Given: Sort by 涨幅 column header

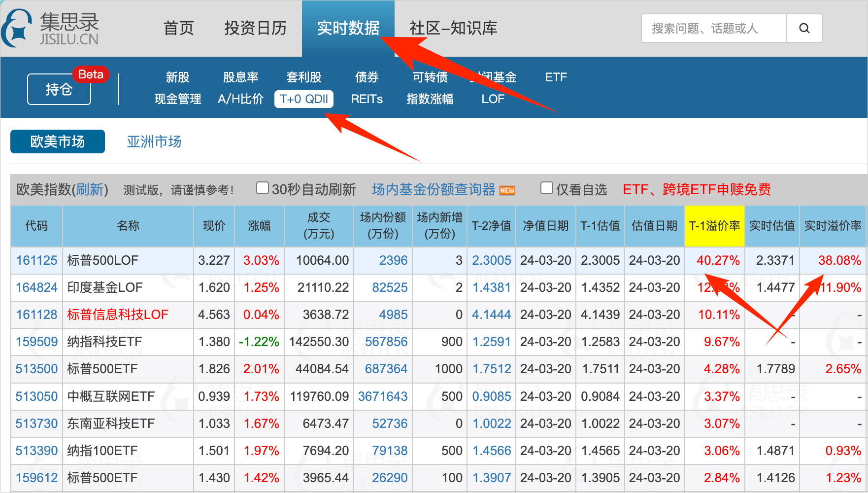Looking at the screenshot, I should 259,226.
